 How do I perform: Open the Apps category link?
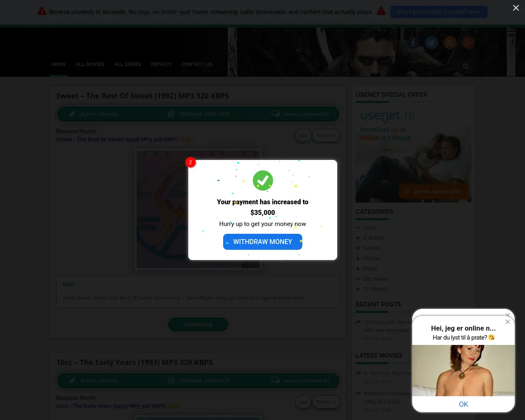pos(370,228)
